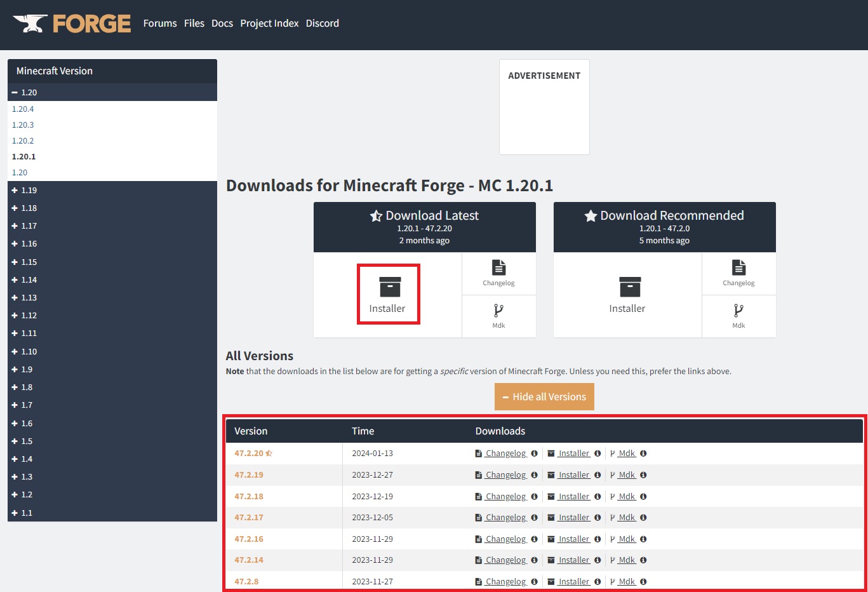The height and width of the screenshot is (592, 868).
Task: Click Hide all Versions button
Action: [544, 396]
